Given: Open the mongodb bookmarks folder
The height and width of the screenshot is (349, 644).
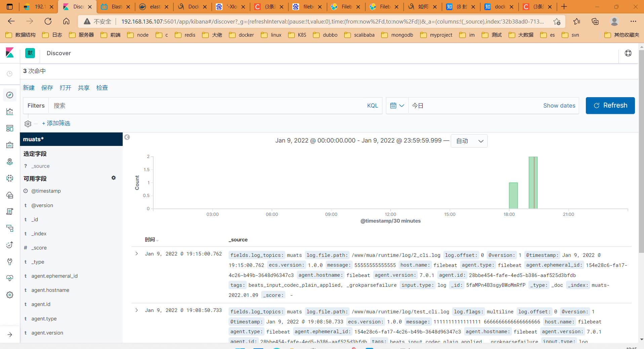Looking at the screenshot, I should [397, 35].
